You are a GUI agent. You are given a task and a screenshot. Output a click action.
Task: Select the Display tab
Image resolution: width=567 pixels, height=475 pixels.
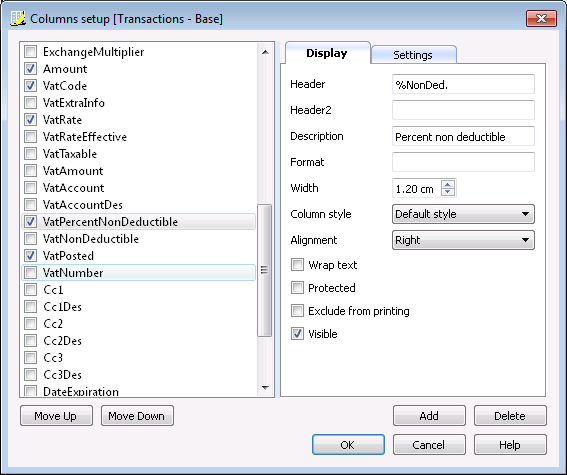(327, 54)
